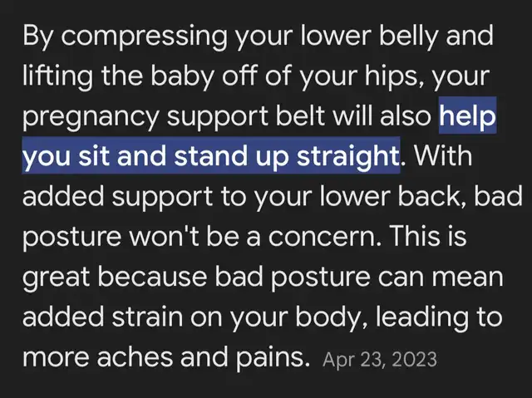Click the word "great" starting seventh line
Viewport: 532px width, 398px height.
pyautogui.click(x=56, y=277)
